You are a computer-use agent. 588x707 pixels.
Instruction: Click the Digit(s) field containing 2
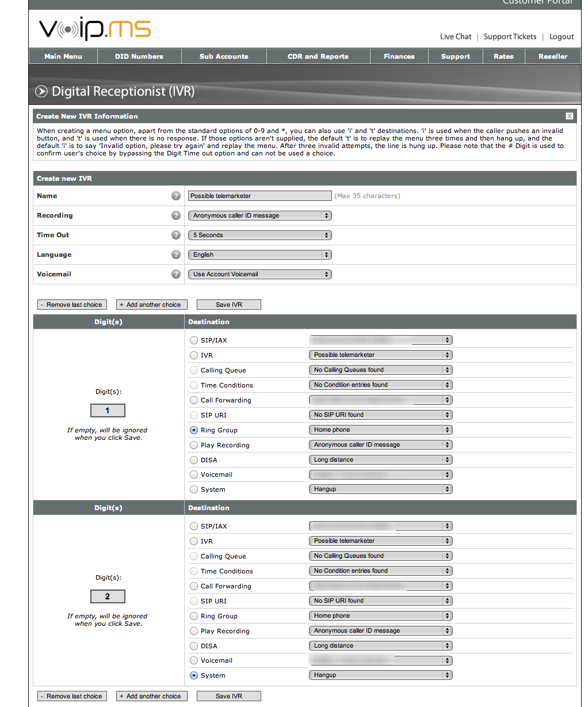coord(108,596)
